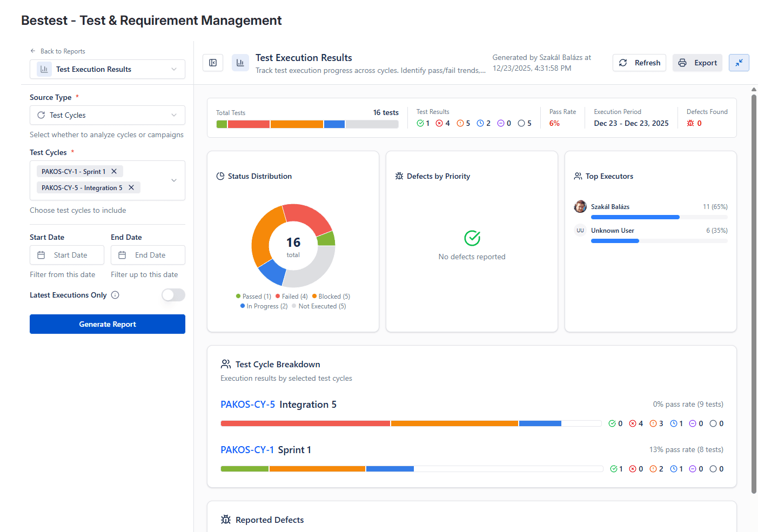The height and width of the screenshot is (532, 778).
Task: Expand the Test Cycles multi-select chevron
Action: click(x=174, y=180)
